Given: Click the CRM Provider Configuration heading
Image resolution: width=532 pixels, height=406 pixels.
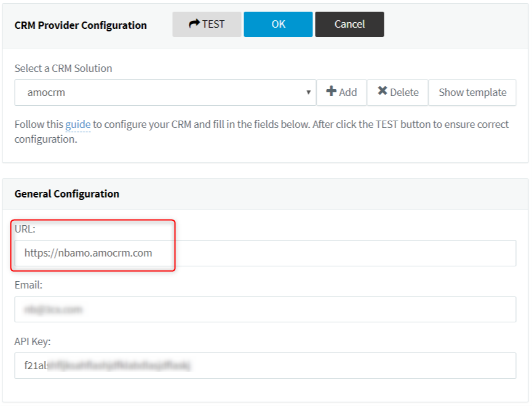Looking at the screenshot, I should tap(81, 25).
